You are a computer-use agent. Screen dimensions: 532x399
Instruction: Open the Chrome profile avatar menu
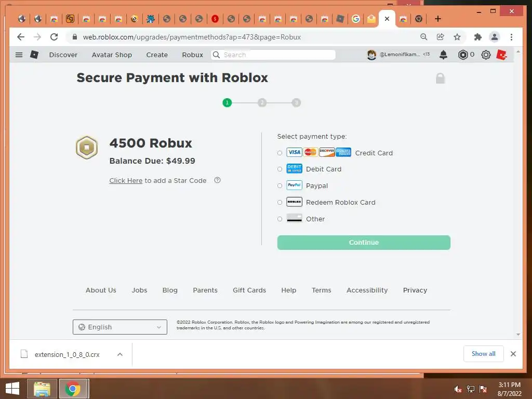tap(495, 37)
